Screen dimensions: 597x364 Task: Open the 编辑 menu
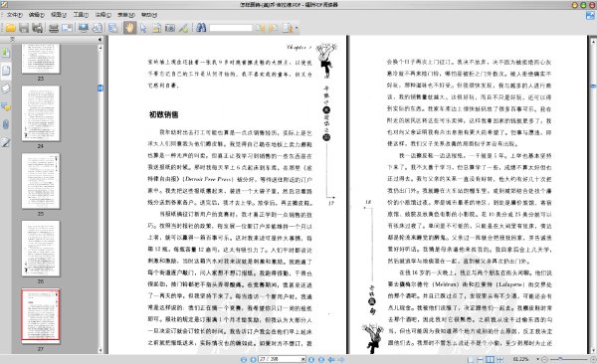[x=37, y=15]
